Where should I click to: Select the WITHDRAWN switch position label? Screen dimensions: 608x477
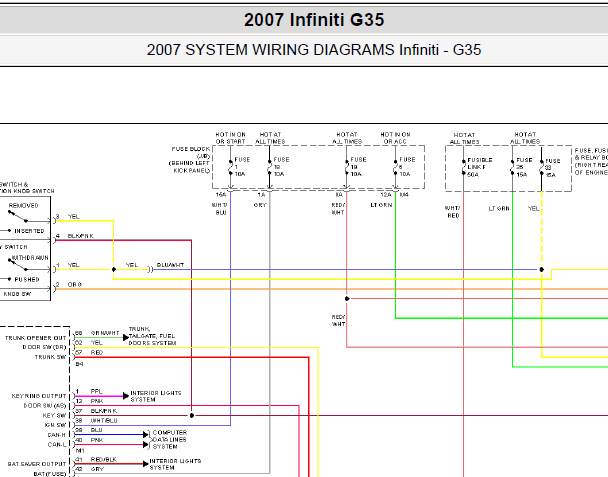click(30, 258)
